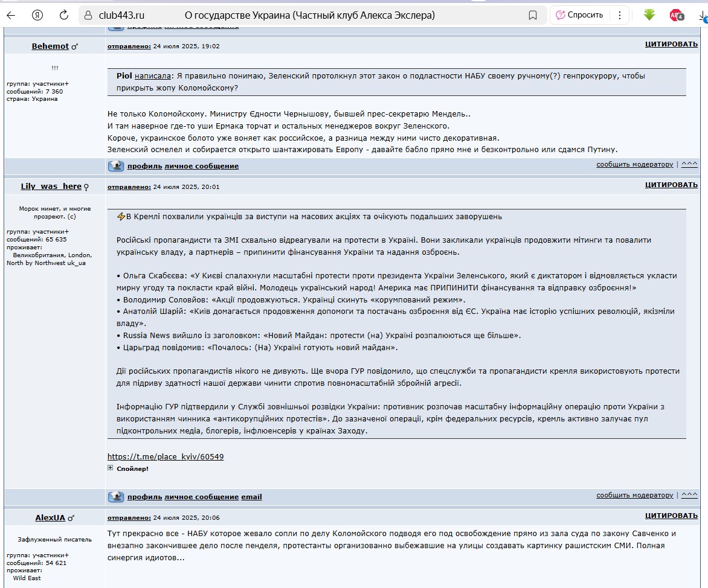The image size is (708, 588).
Task: Open the t.me/place_kyiv/60549 link
Action: click(166, 456)
